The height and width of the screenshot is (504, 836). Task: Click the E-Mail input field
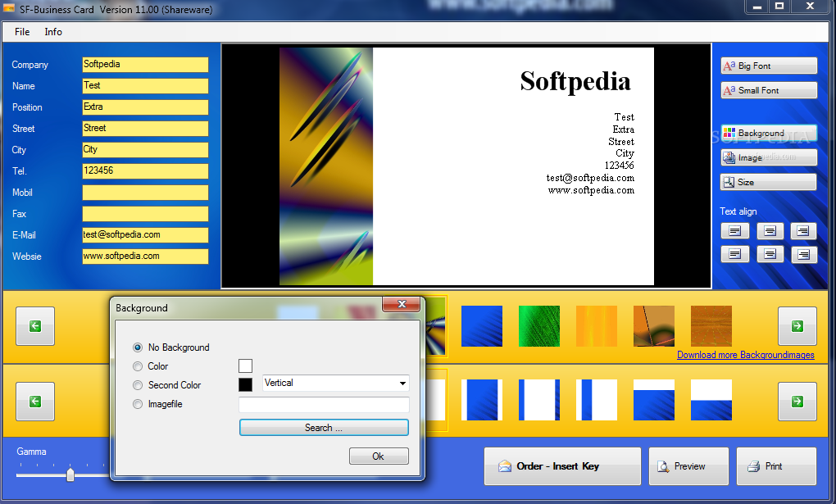point(145,235)
